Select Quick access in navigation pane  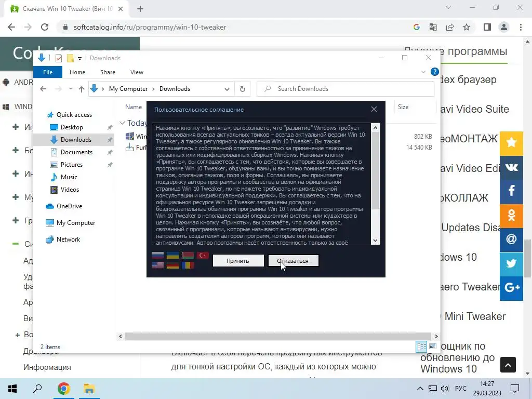[x=74, y=115]
